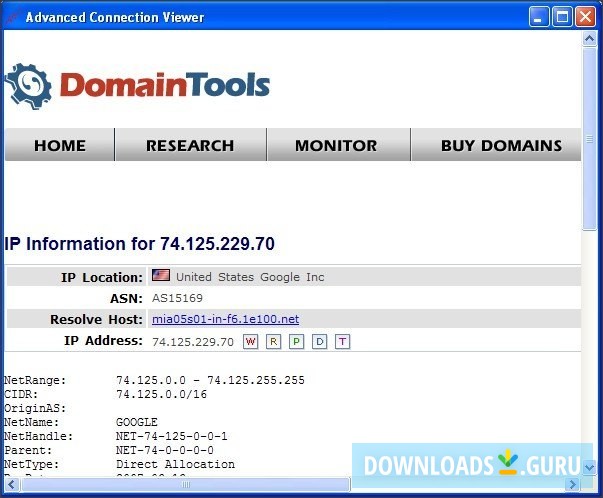Open the HOME navigation tab
603x498 pixels.
[x=60, y=145]
